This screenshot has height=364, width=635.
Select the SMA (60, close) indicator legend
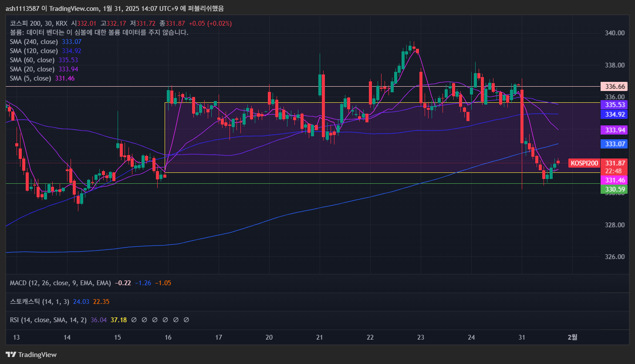[32, 60]
